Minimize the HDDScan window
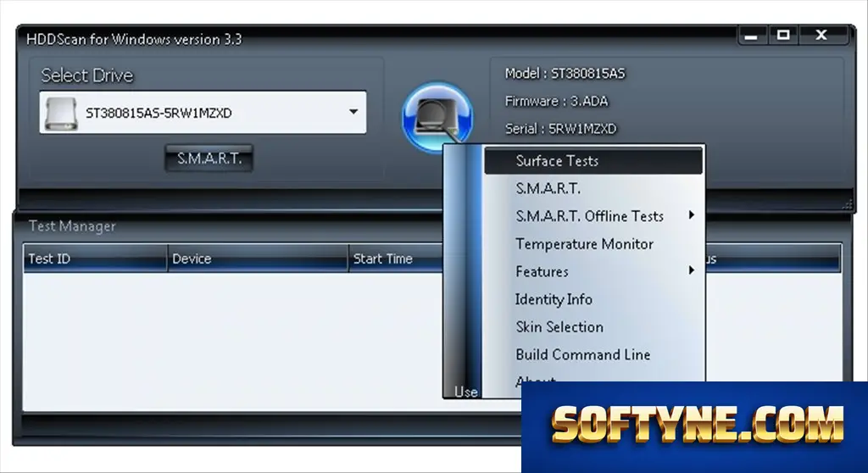 tap(751, 36)
